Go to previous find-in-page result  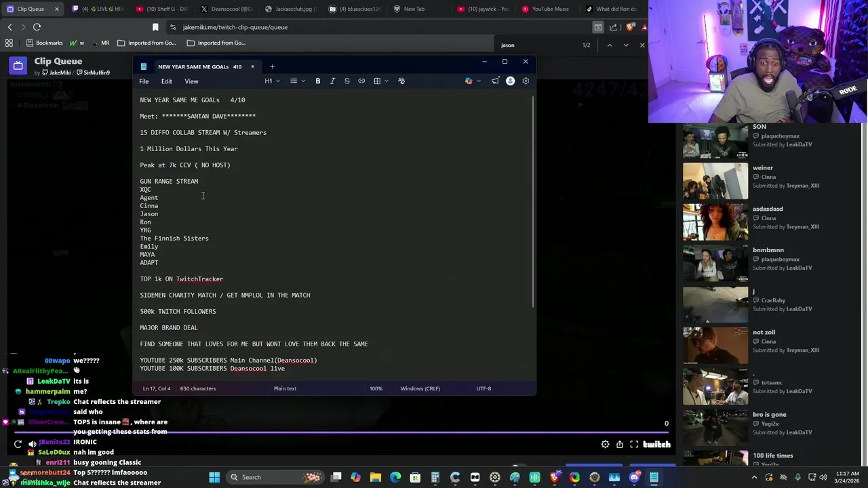[x=609, y=45]
